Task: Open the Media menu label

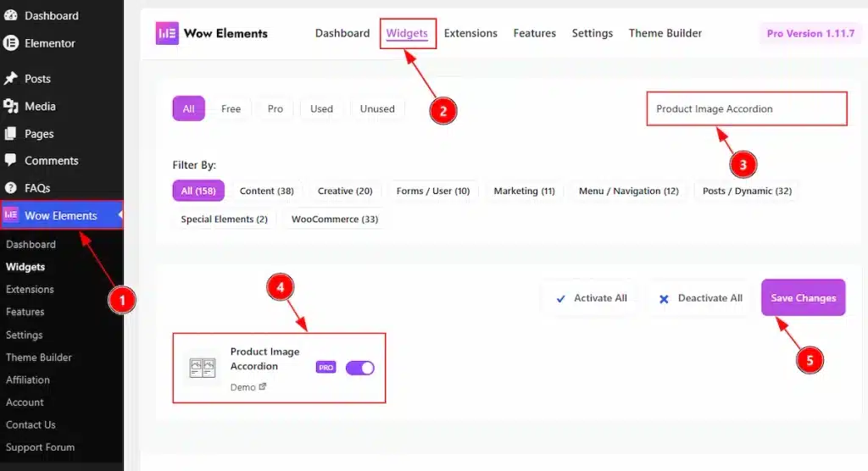Action: point(40,106)
